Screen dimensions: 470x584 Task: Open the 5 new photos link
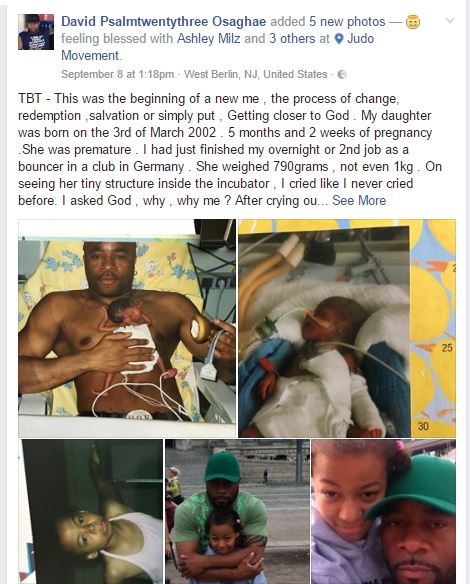click(x=347, y=22)
